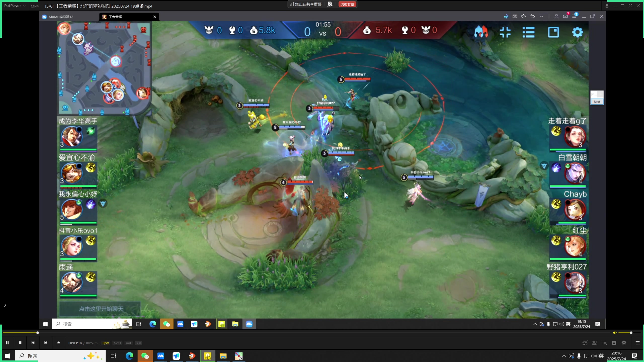This screenshot has width=644, height=362.
Task: Select player 抖音小乐ovo1 portrait
Action: pyautogui.click(x=72, y=246)
